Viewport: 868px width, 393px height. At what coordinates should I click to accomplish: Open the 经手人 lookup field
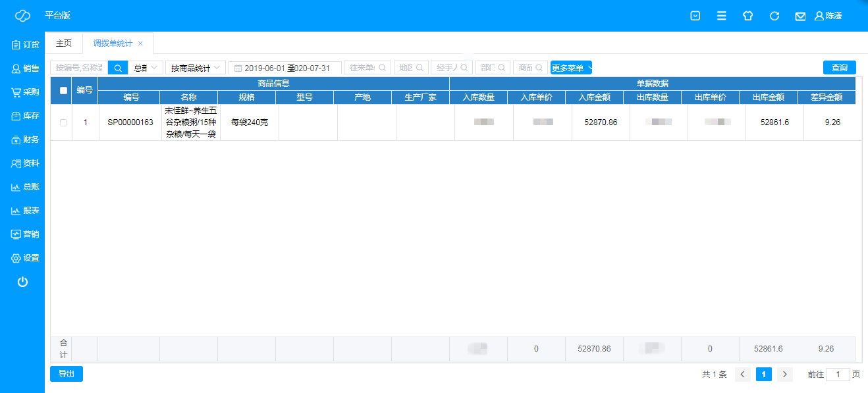point(451,68)
